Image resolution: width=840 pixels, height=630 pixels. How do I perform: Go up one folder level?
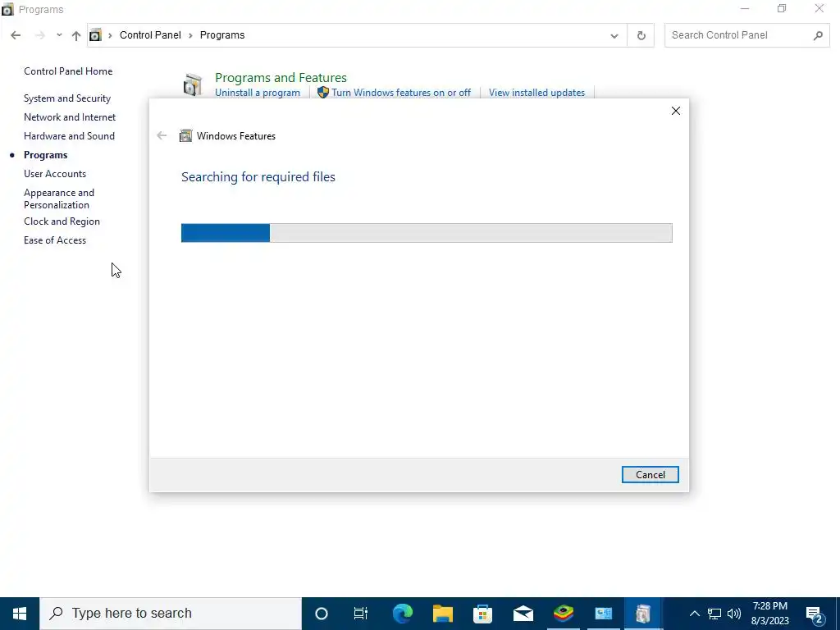76,35
